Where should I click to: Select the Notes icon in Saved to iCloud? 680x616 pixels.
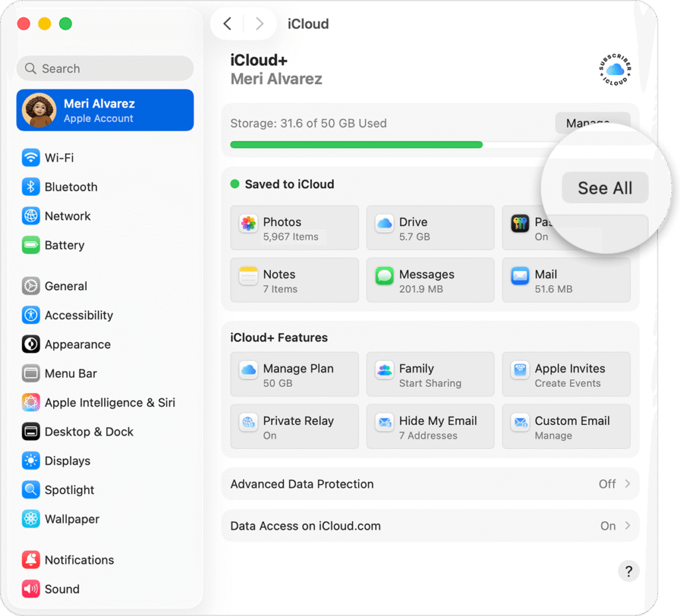248,275
